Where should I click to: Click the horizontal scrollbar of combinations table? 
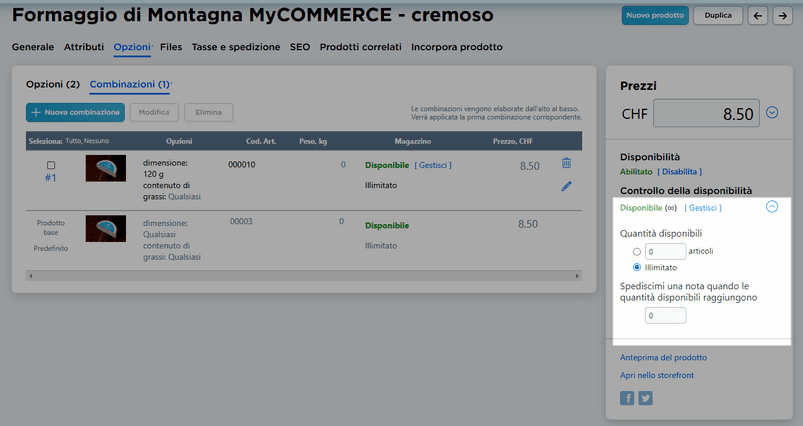click(x=304, y=275)
